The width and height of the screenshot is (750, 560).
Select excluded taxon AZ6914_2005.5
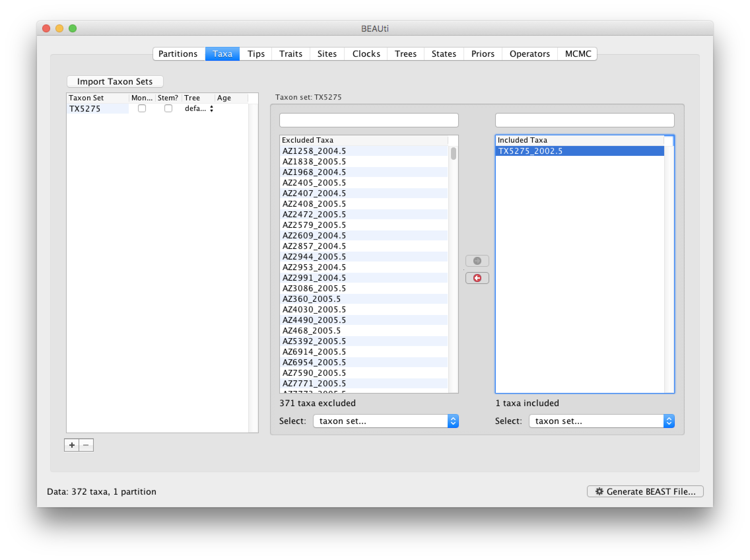click(x=364, y=352)
